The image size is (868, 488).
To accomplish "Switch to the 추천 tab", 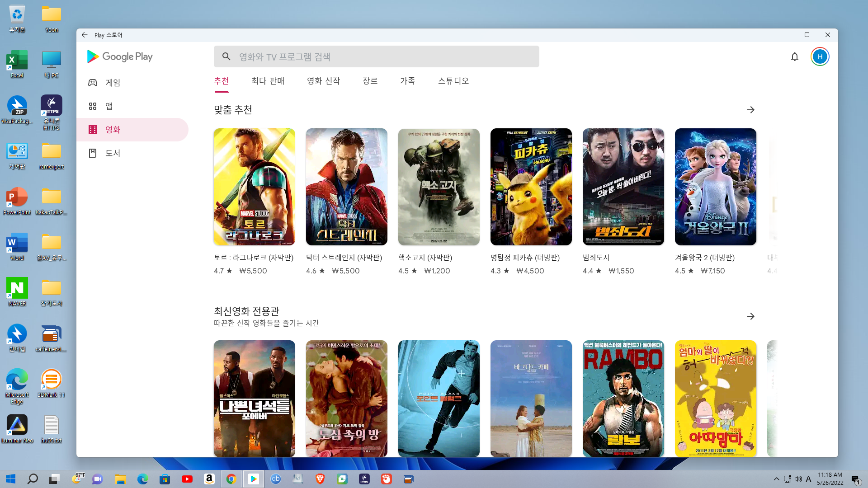I will pos(222,81).
